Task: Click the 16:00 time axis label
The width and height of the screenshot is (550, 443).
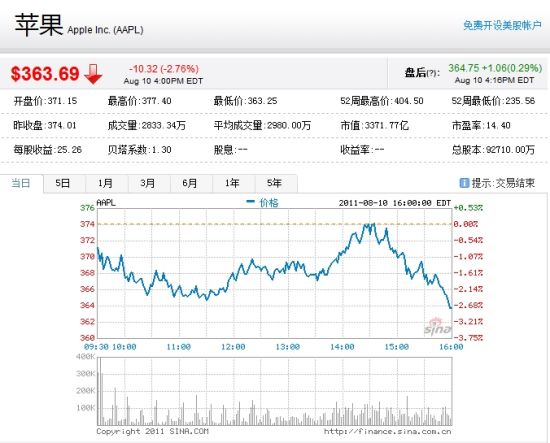Action: tap(451, 347)
